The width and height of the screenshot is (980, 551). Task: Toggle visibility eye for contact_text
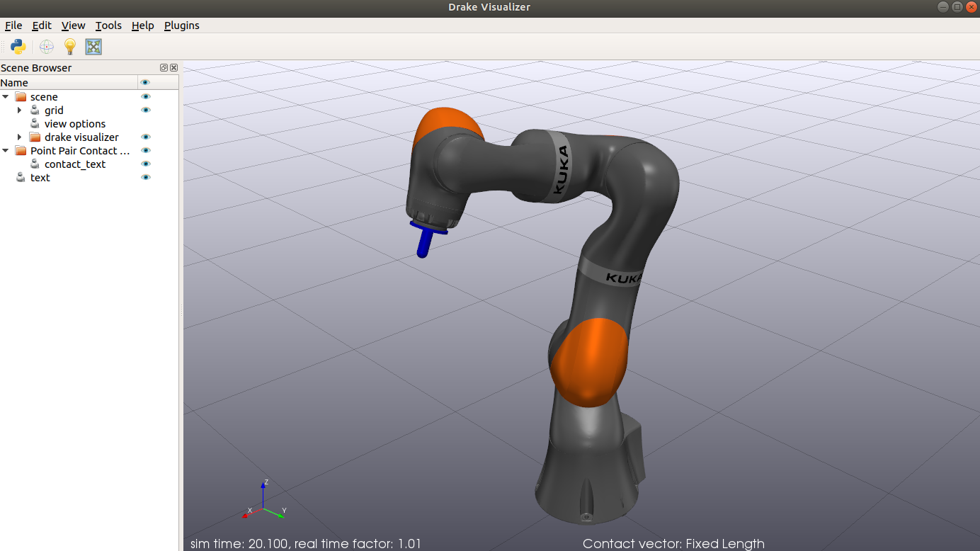point(146,164)
